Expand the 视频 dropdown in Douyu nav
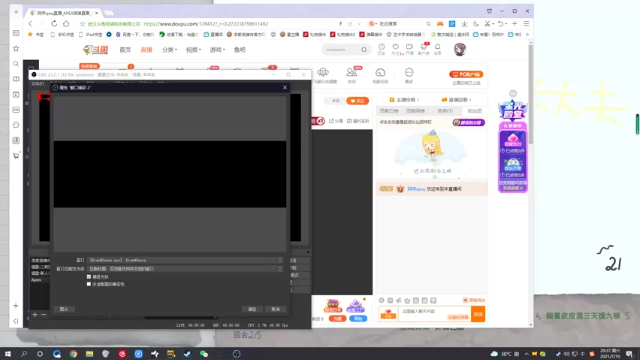The width and height of the screenshot is (640, 360). (193, 50)
